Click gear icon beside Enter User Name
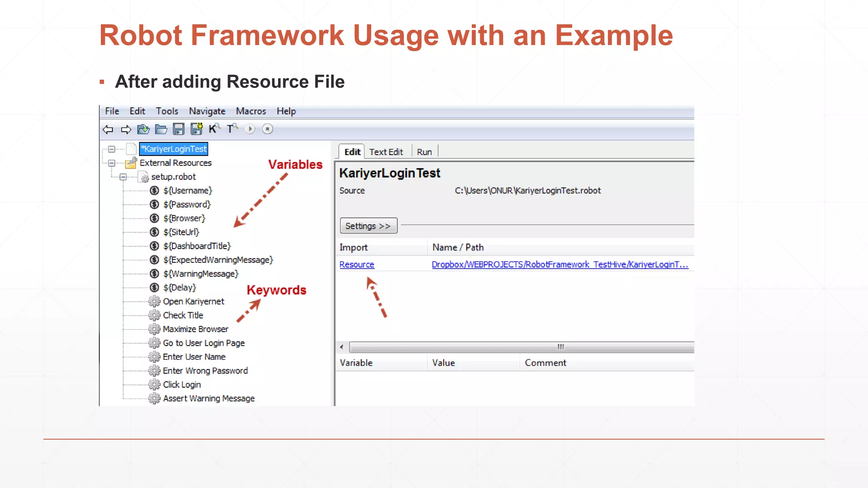Screen dimensions: 868x488 pyautogui.click(x=154, y=357)
